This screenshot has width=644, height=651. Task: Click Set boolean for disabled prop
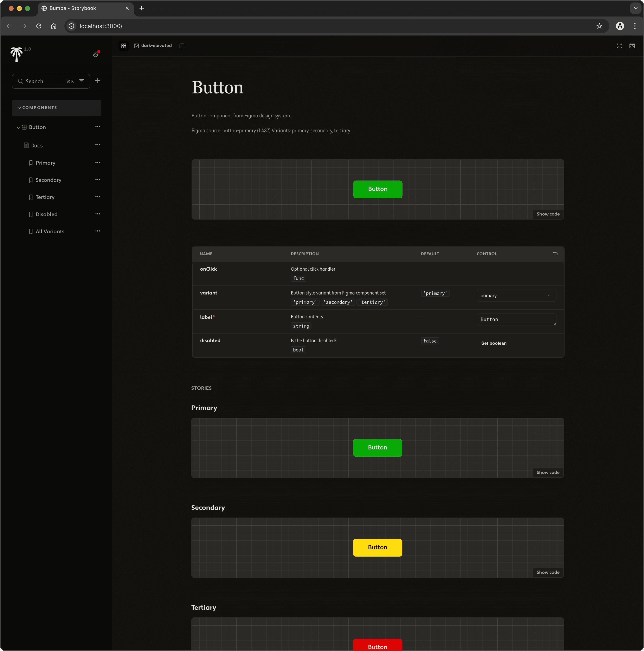point(494,343)
